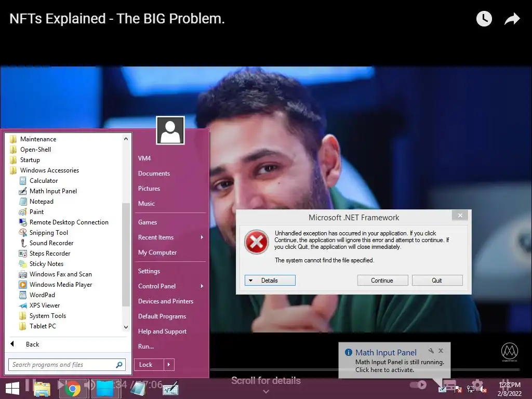Click Quit in the .NET error dialog
Viewport: 532px width, 399px height.
click(437, 280)
